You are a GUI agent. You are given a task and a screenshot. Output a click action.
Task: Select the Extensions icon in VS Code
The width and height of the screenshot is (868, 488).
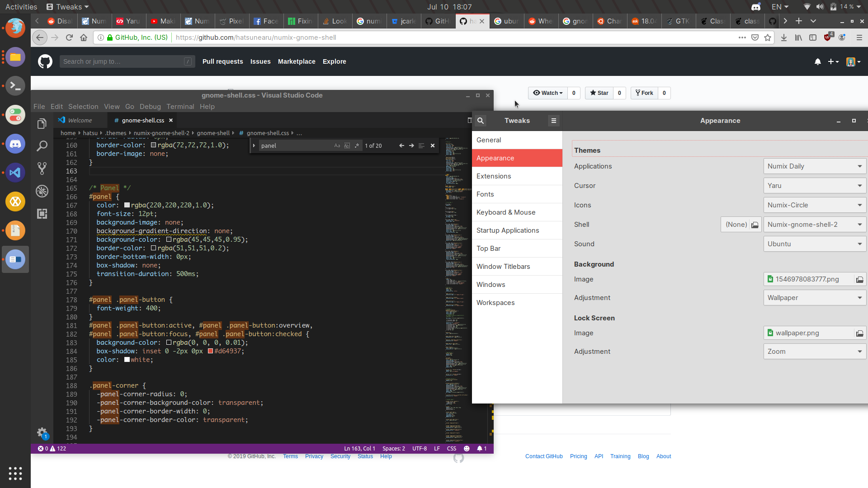point(42,213)
